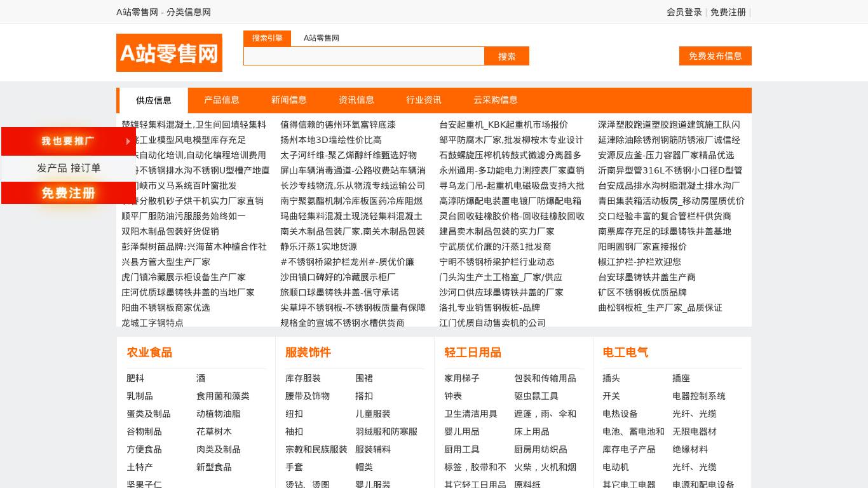Open 双阳木制品包装好货促销 listing
Screen dimensions: 868x488
(170, 231)
